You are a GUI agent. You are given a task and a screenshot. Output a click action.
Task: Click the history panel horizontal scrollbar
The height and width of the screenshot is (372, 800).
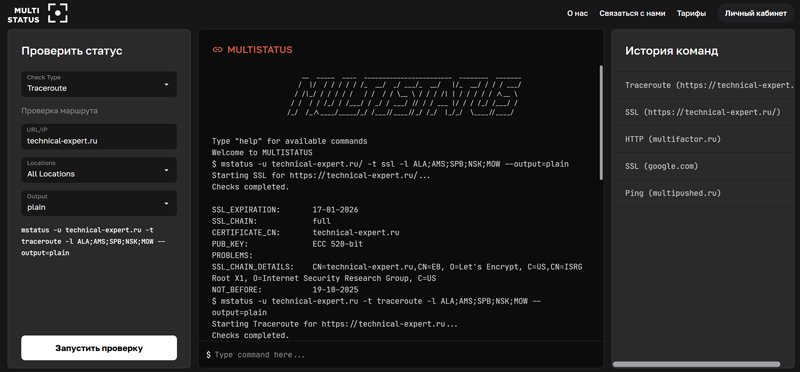pyautogui.click(x=696, y=364)
